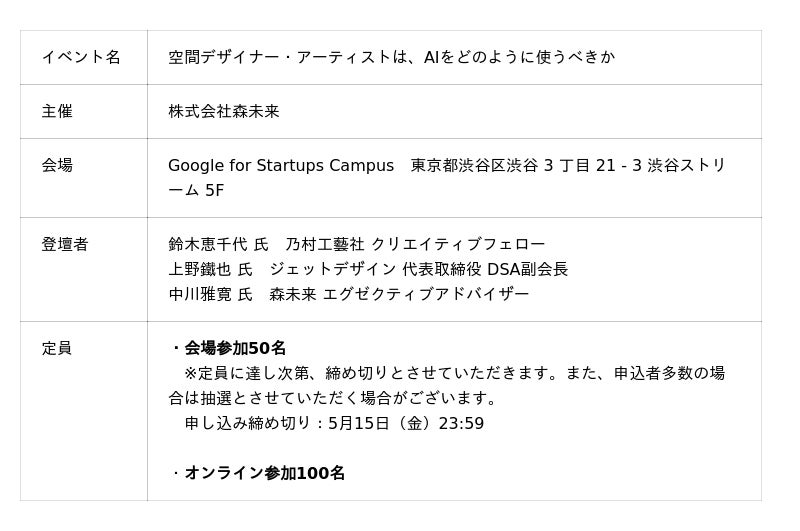Click the 5F floor text

tap(214, 190)
